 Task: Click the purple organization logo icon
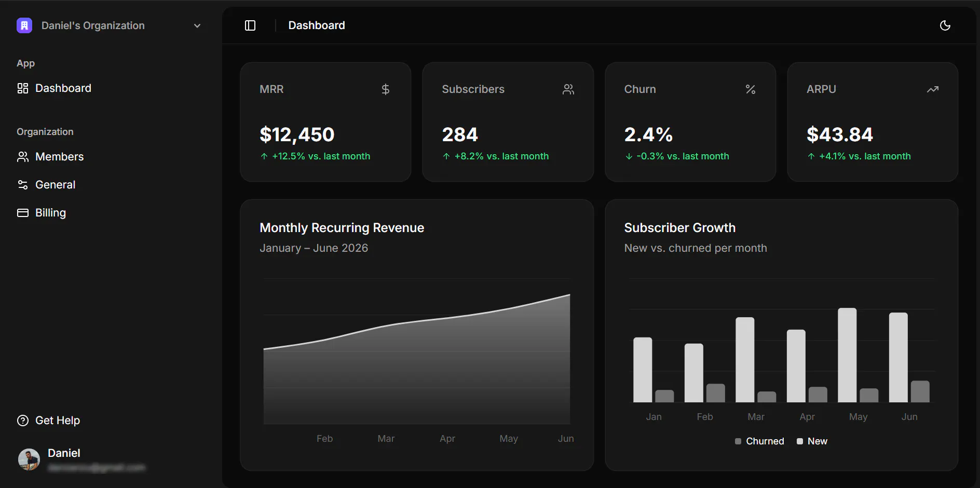tap(24, 25)
